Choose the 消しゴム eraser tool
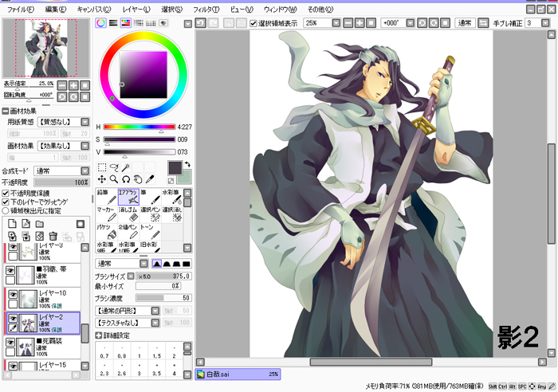Image resolution: width=558 pixels, height=392 pixels. point(128,214)
